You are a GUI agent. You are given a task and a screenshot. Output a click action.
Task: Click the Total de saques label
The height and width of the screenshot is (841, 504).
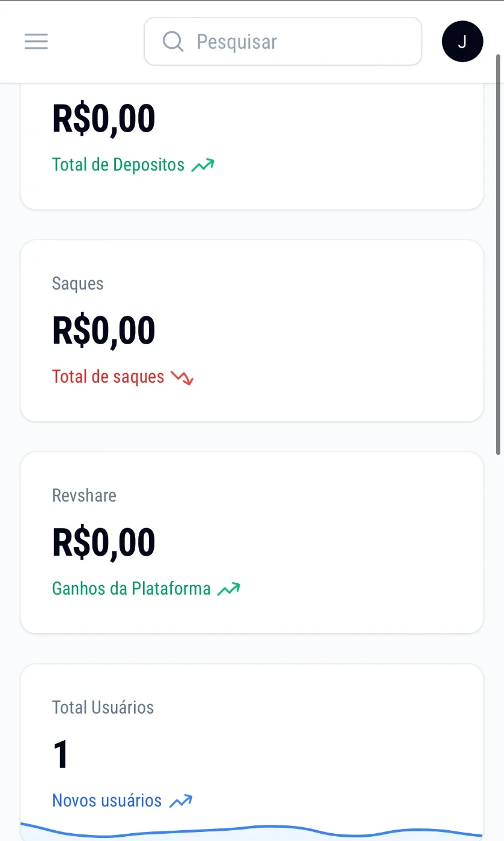click(108, 377)
